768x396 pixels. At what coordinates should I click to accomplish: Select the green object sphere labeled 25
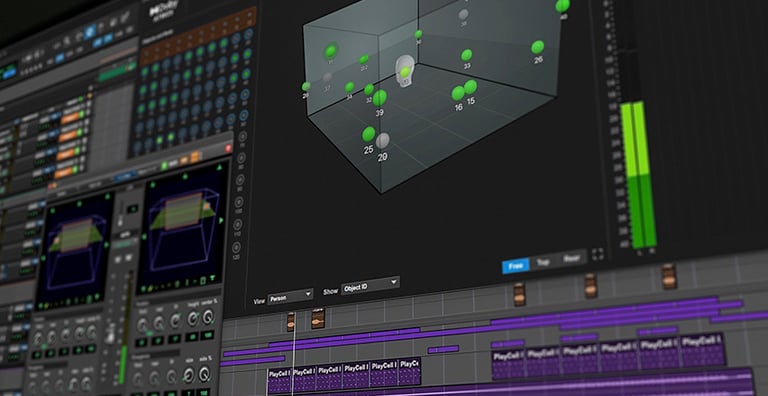pos(369,134)
